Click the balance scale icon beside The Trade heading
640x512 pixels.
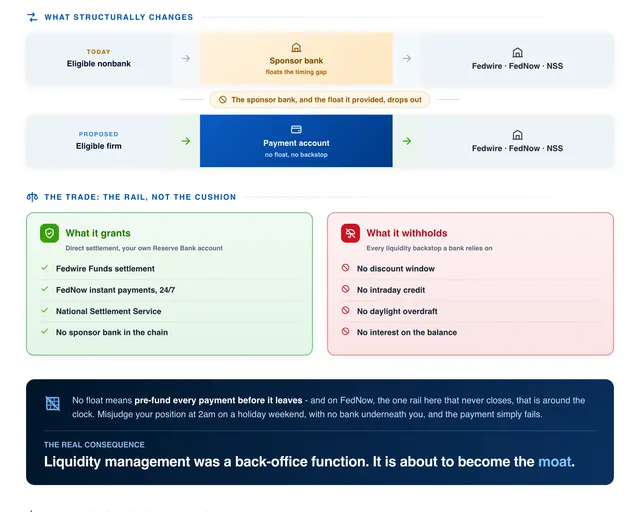pyautogui.click(x=32, y=197)
